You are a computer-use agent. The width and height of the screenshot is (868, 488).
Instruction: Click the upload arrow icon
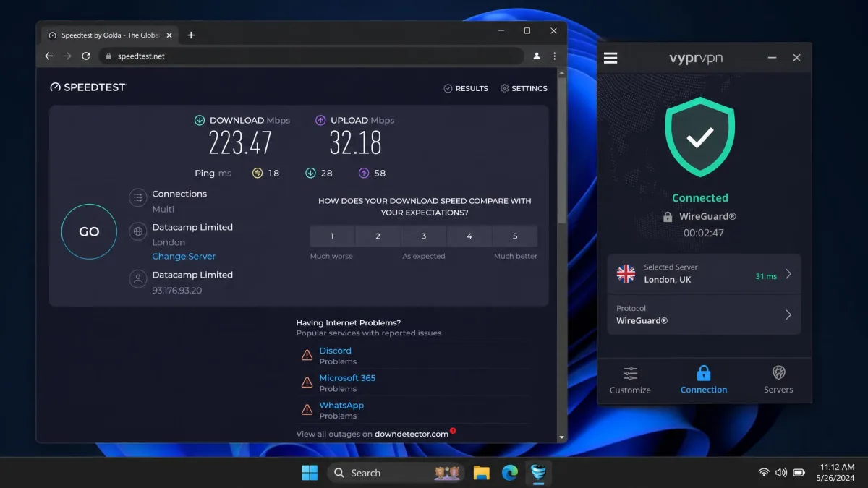(320, 121)
